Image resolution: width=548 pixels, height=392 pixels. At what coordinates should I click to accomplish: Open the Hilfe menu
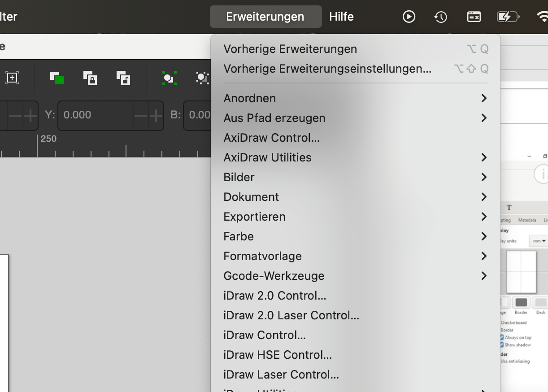pyautogui.click(x=341, y=17)
